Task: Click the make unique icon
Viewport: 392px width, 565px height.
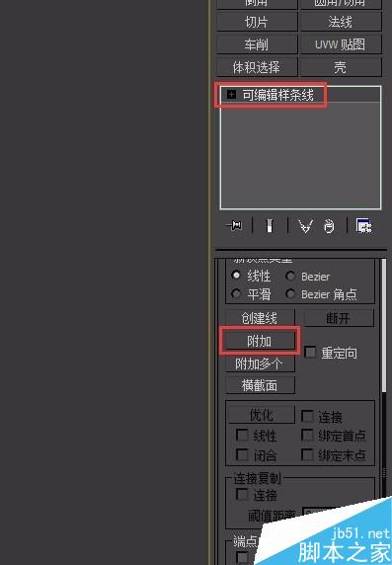Action: pos(305,226)
